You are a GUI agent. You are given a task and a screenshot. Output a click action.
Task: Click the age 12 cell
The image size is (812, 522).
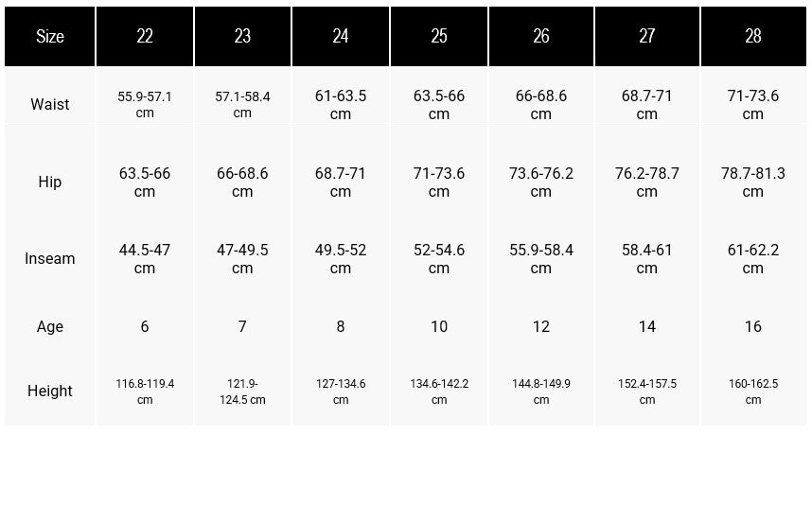[541, 326]
